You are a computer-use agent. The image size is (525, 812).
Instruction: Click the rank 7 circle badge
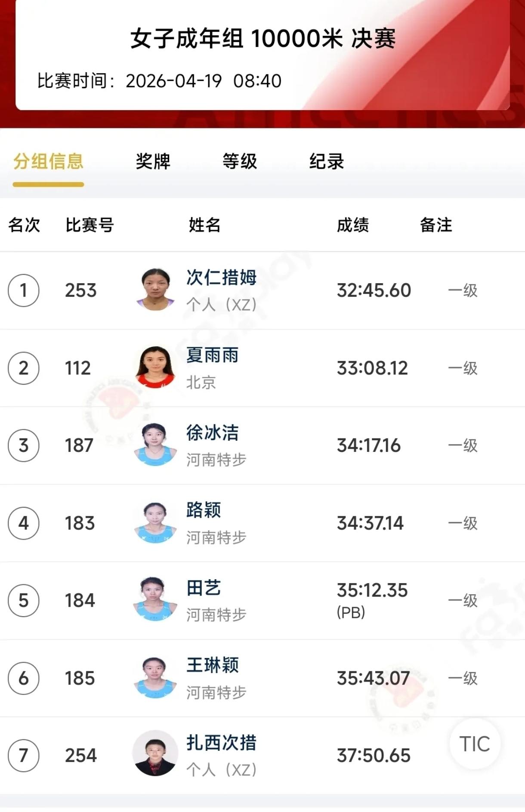pyautogui.click(x=24, y=756)
